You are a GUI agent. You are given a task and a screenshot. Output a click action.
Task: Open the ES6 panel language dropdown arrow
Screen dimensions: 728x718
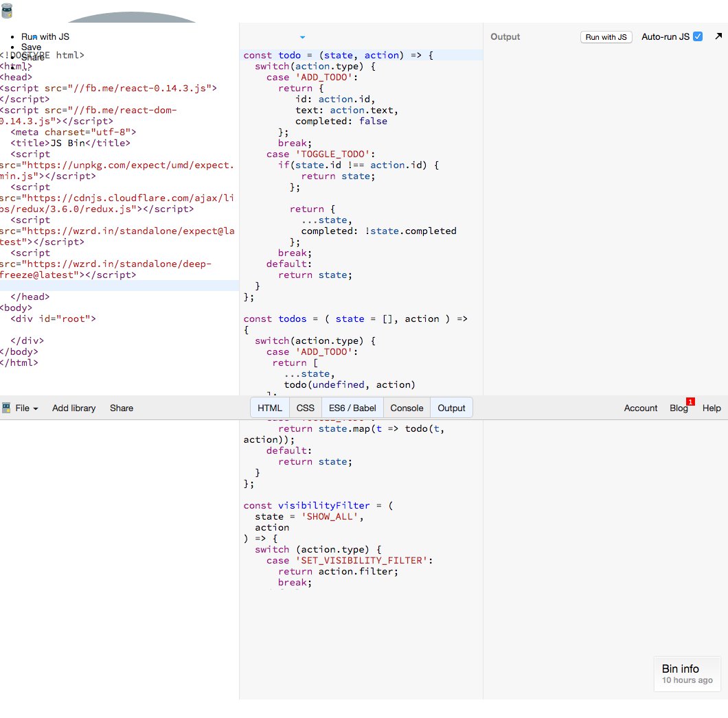point(302,37)
